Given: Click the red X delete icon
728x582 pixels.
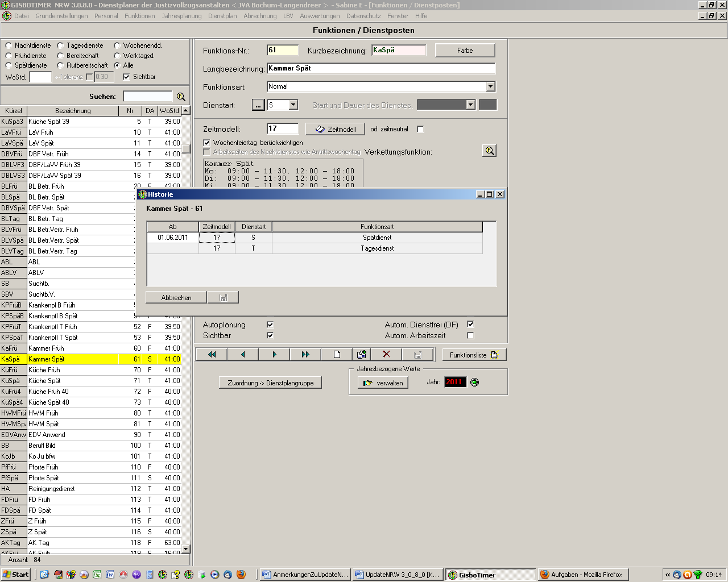Looking at the screenshot, I should pyautogui.click(x=386, y=355).
